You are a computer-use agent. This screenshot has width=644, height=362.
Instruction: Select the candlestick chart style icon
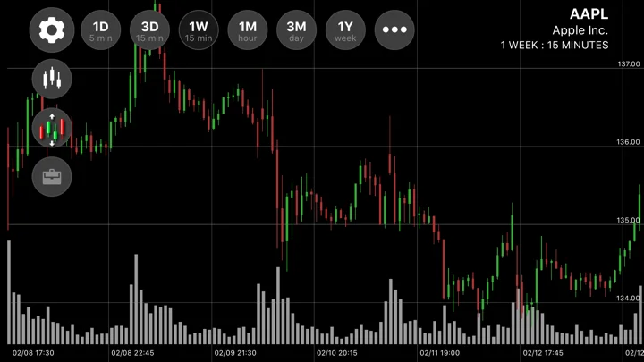point(52,79)
